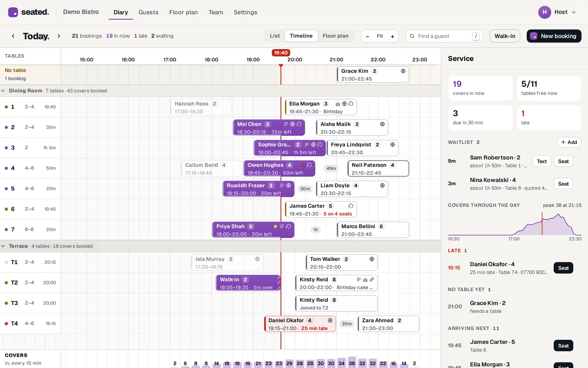
Task: Add to the waitlist
Action: pyautogui.click(x=569, y=142)
